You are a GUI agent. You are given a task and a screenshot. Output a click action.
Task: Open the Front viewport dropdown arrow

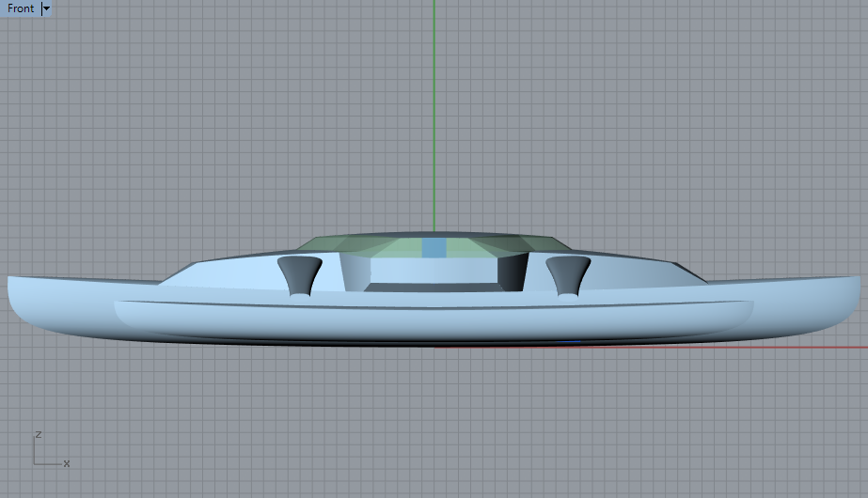pyautogui.click(x=46, y=8)
